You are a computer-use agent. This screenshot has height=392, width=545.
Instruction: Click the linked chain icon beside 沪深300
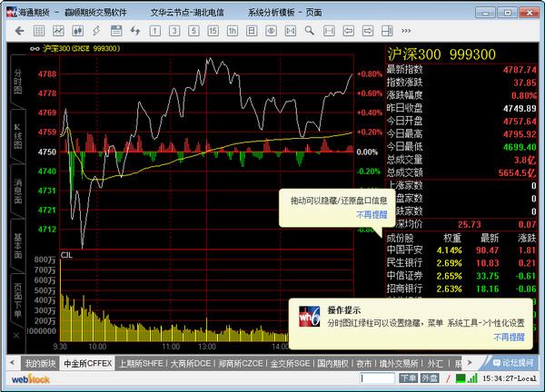pos(35,49)
